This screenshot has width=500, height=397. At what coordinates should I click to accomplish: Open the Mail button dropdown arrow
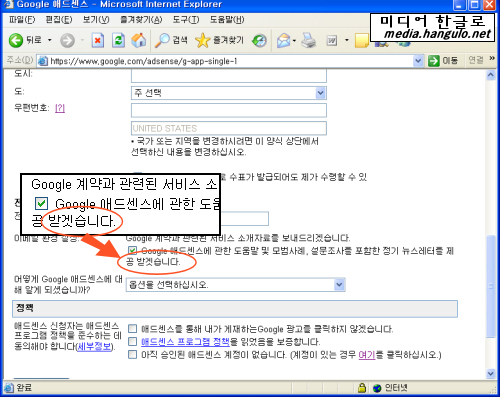click(x=294, y=41)
